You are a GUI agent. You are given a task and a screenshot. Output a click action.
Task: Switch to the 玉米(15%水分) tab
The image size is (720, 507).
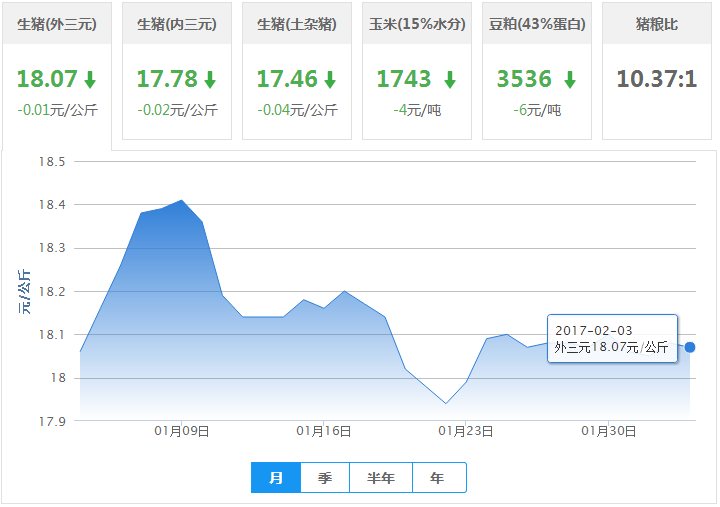(x=417, y=24)
